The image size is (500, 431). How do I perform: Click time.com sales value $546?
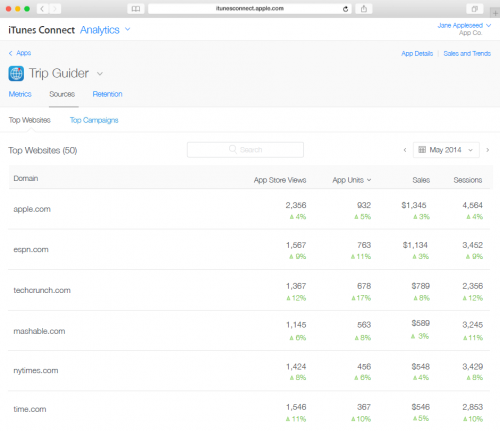421,407
